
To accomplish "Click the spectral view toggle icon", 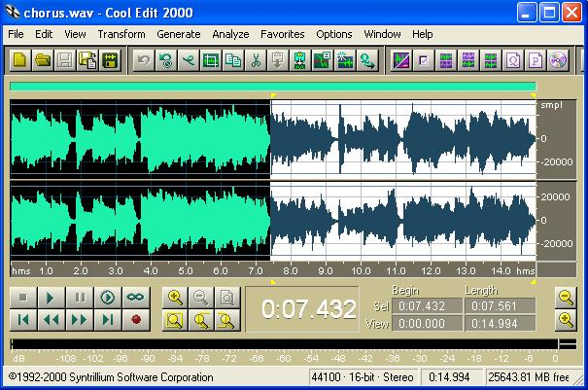I will pyautogui.click(x=400, y=60).
